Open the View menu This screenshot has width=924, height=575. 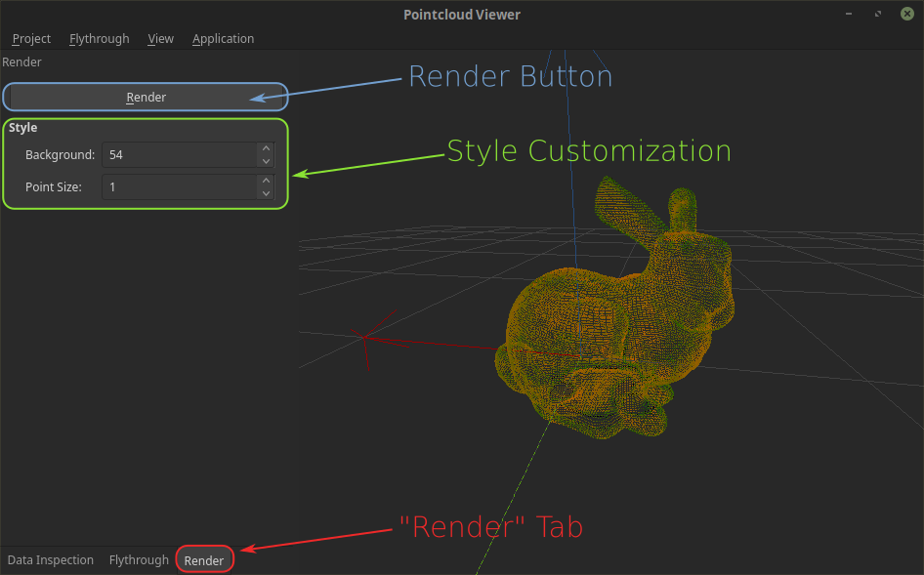(x=160, y=39)
